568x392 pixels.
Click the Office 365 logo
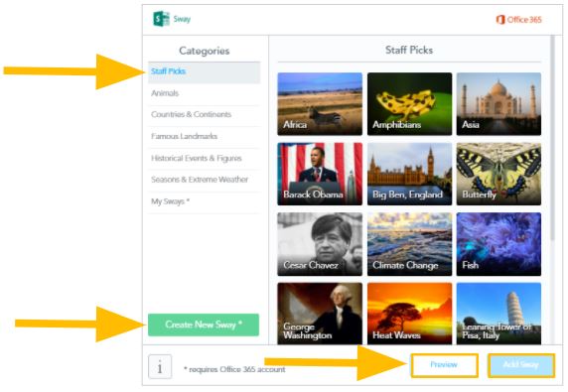518,20
